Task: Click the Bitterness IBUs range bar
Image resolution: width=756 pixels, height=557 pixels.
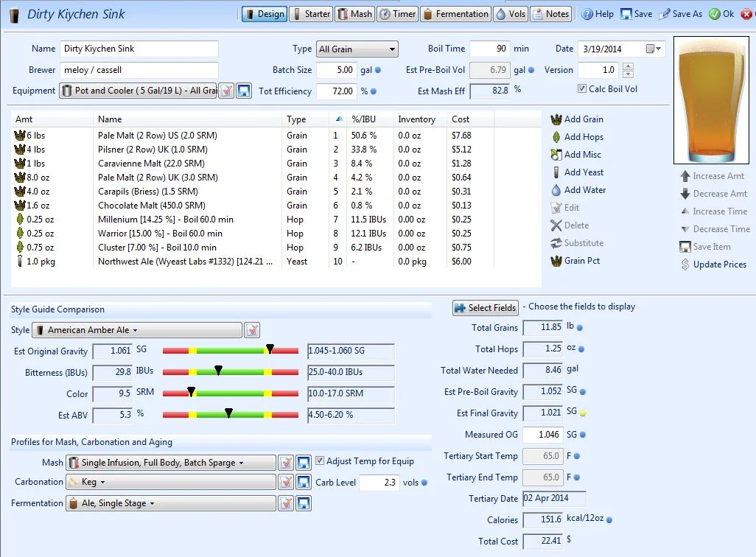Action: [x=231, y=372]
